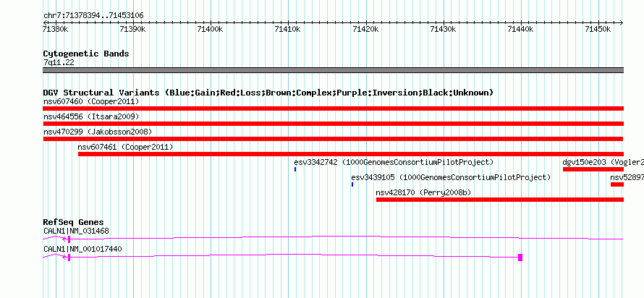Click the 71400k ruler label

pyautogui.click(x=211, y=29)
